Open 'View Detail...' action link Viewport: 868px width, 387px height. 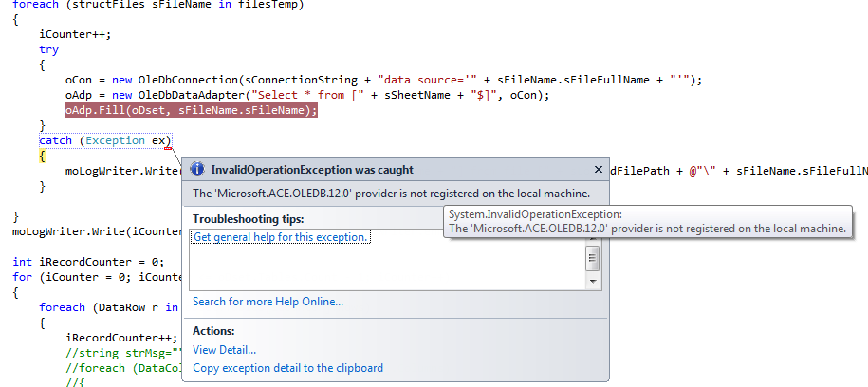point(224,350)
